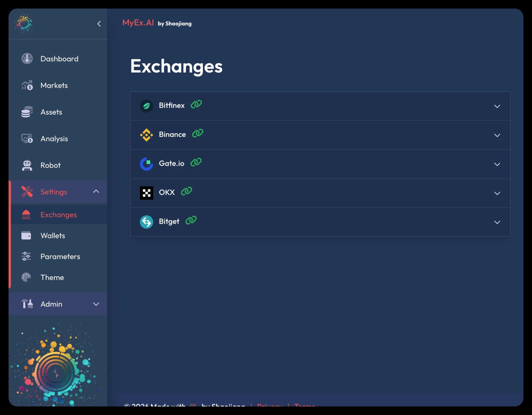Viewport: 532px width, 415px height.
Task: Click the Gate.io logo
Action: click(x=146, y=164)
